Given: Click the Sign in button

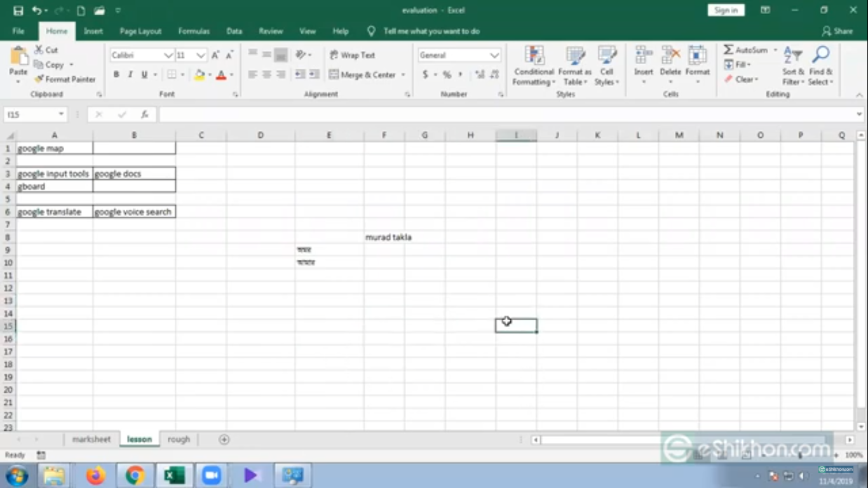Looking at the screenshot, I should pos(726,10).
